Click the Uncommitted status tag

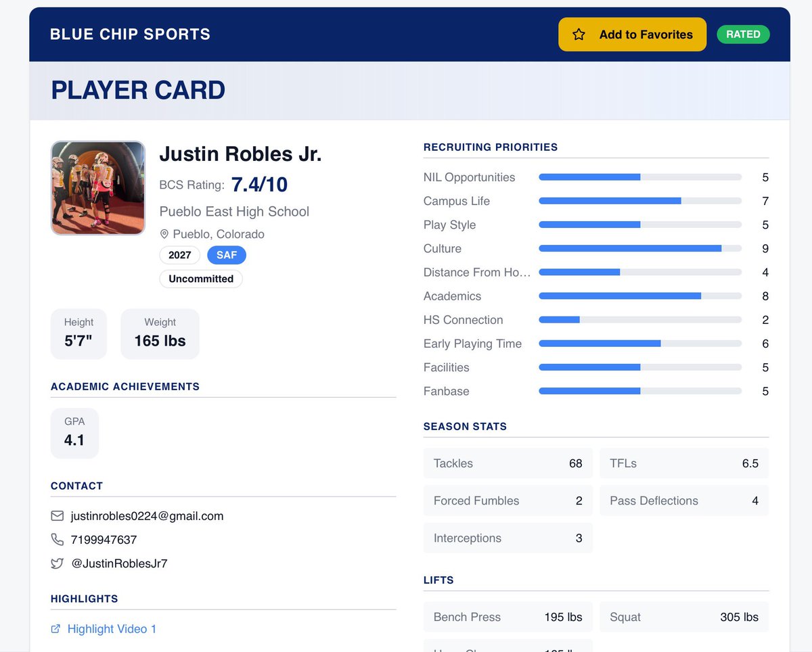(201, 279)
